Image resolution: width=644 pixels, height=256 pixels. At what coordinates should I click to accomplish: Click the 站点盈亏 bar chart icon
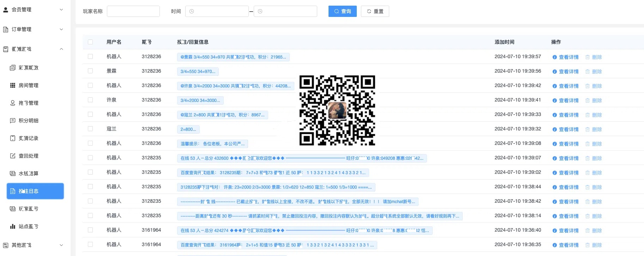coord(13,226)
